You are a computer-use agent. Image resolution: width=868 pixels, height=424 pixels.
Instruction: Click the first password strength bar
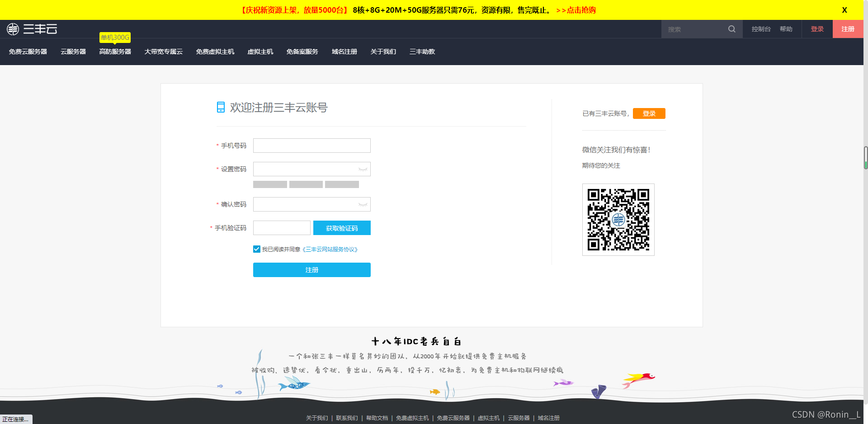(x=270, y=184)
